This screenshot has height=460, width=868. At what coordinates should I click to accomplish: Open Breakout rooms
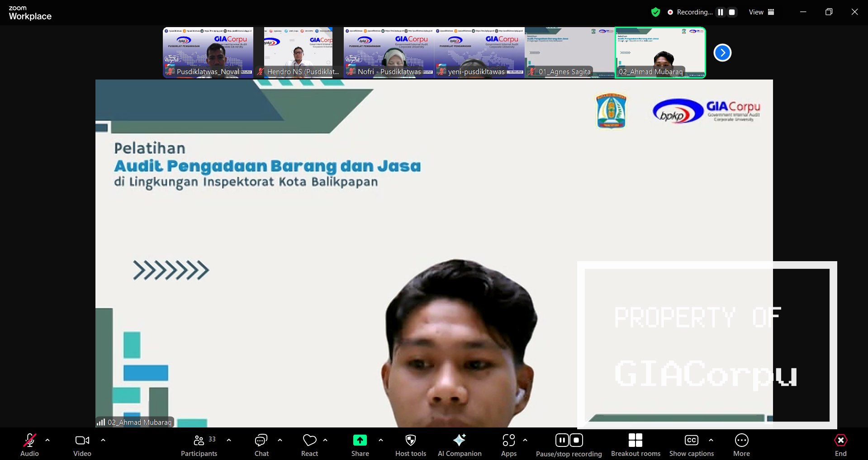(x=636, y=446)
